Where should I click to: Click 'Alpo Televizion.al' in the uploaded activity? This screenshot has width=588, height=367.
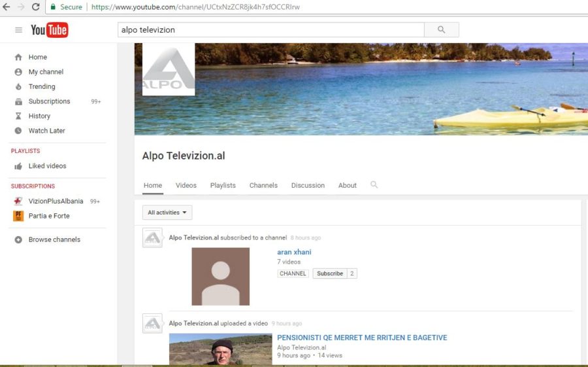point(193,323)
